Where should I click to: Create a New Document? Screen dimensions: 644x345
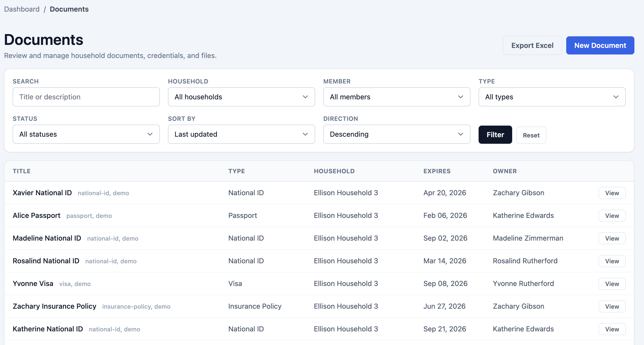pos(600,45)
